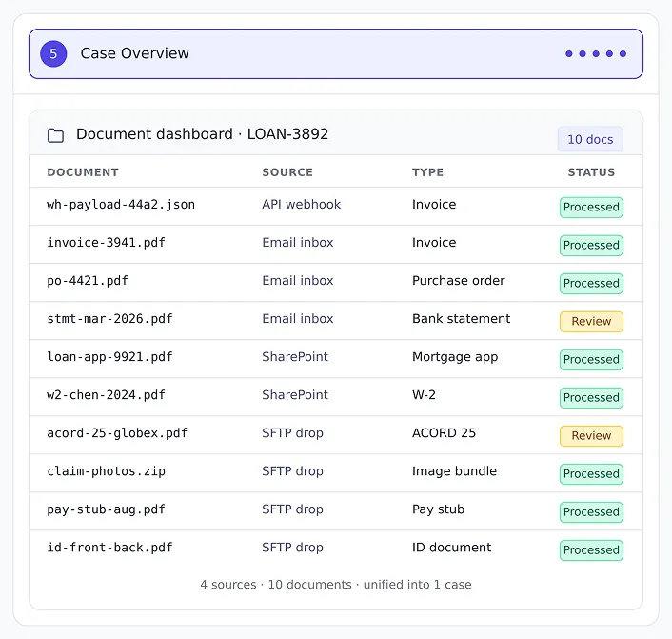Click Review badge for acord-25-globex.pdf
Screen dimensions: 672x639
(591, 436)
